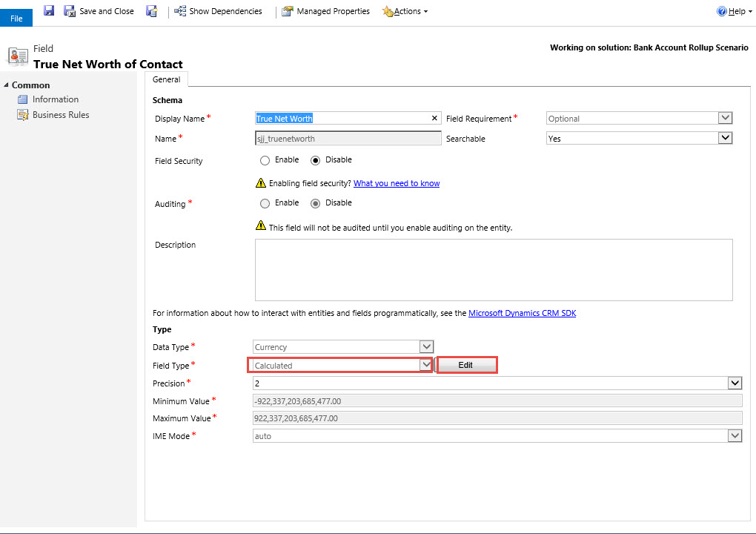Click the Description text area

click(x=493, y=269)
